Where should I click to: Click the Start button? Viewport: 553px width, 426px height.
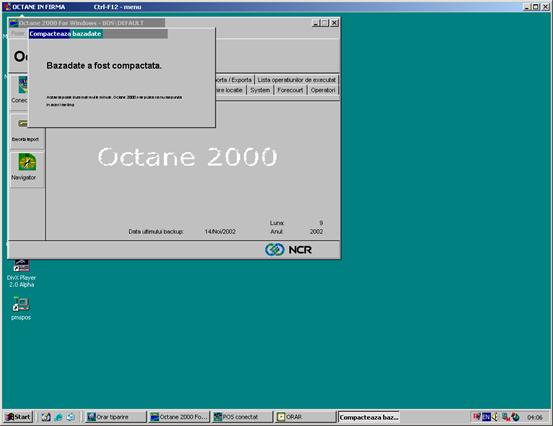18,417
